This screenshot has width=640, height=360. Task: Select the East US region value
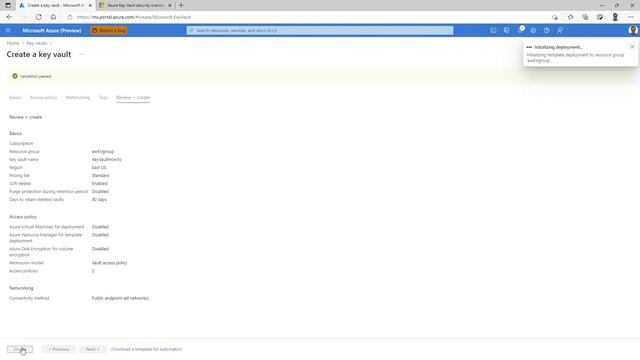[99, 168]
